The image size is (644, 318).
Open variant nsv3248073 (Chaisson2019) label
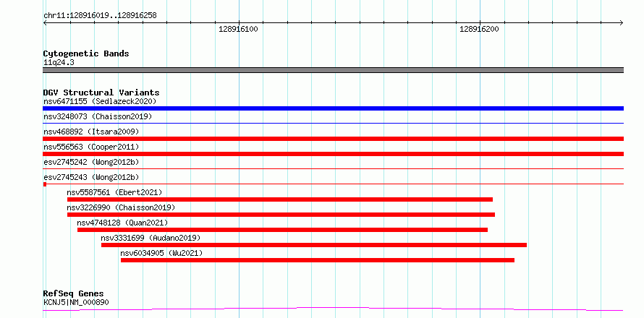(x=98, y=116)
